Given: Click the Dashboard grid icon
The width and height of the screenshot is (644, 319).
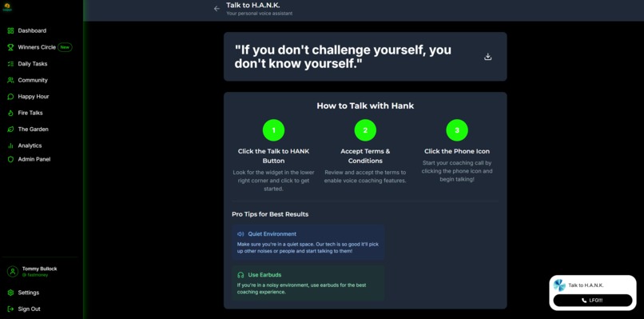Looking at the screenshot, I should pos(10,31).
